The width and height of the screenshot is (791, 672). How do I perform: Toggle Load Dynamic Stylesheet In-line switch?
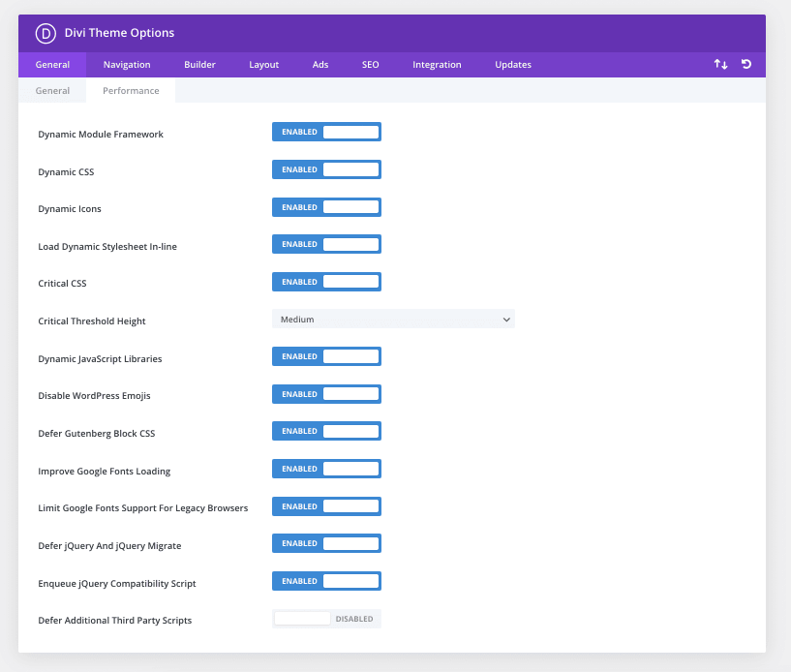[326, 244]
